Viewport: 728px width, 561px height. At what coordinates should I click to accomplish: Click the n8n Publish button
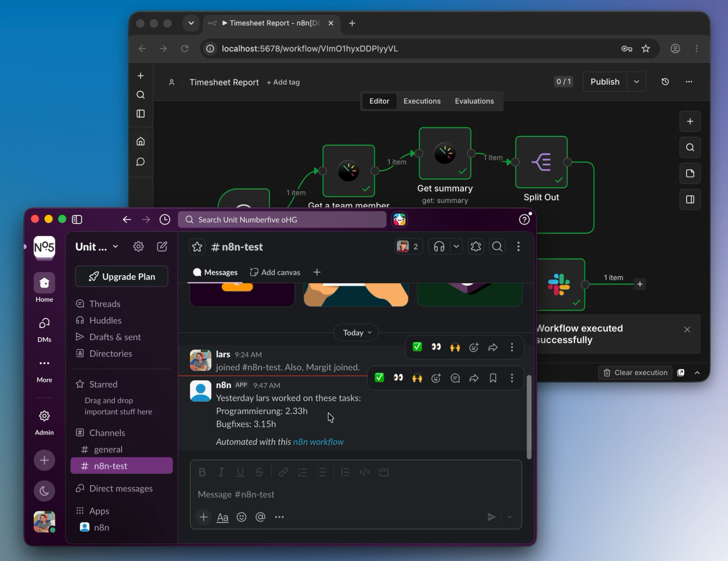pyautogui.click(x=605, y=82)
